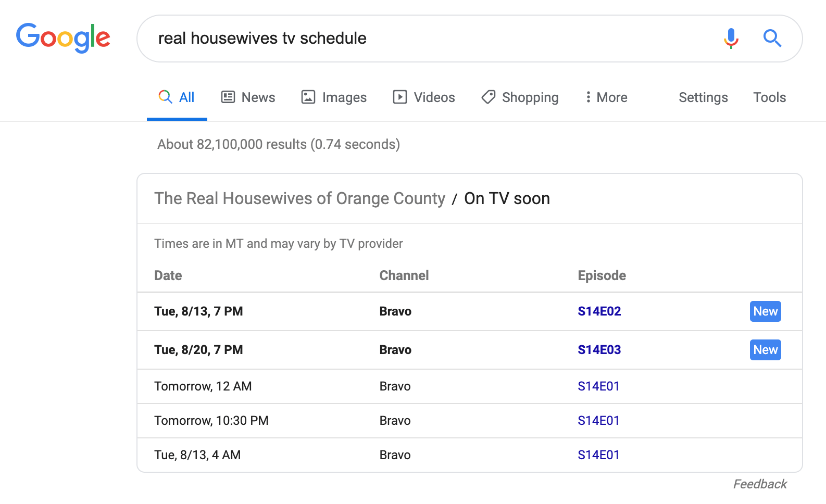Click inside the search query field
Image resolution: width=826 pixels, height=504 pixels.
(x=427, y=39)
